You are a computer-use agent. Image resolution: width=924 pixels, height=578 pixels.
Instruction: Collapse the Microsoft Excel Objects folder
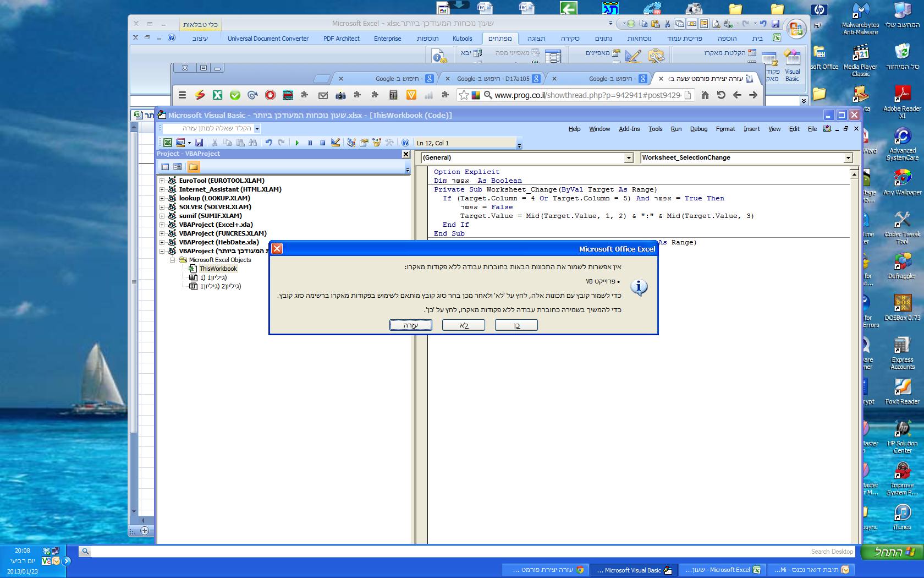click(x=172, y=260)
